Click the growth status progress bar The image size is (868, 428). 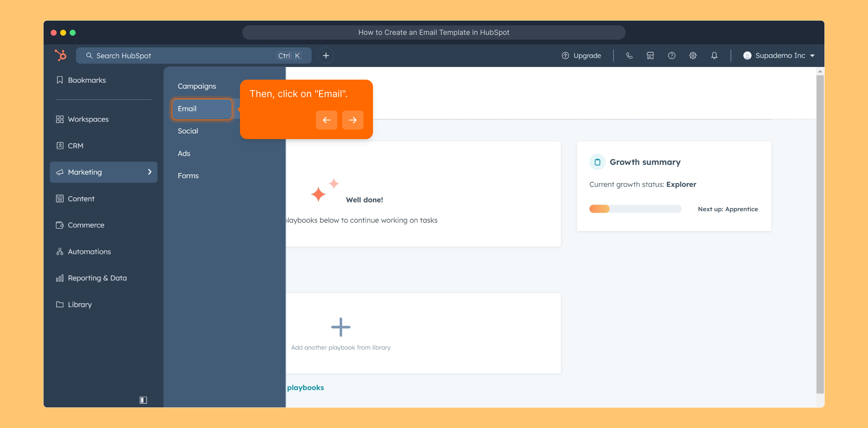[x=635, y=209]
